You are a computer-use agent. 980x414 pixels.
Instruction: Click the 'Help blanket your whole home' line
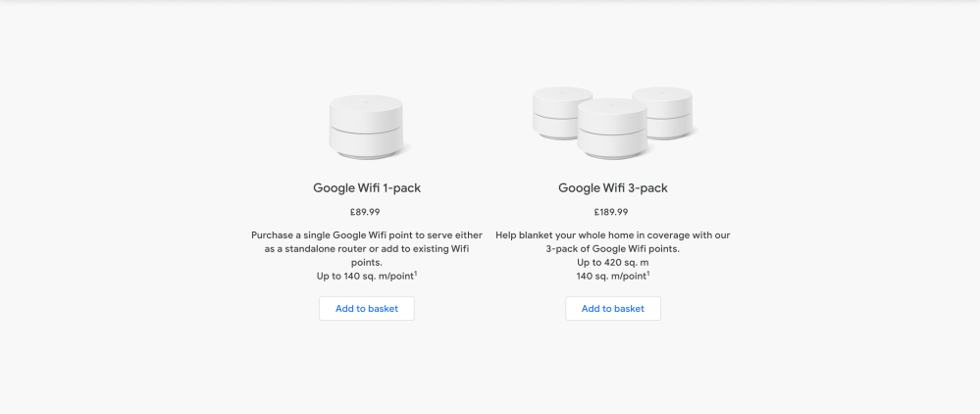tap(612, 235)
